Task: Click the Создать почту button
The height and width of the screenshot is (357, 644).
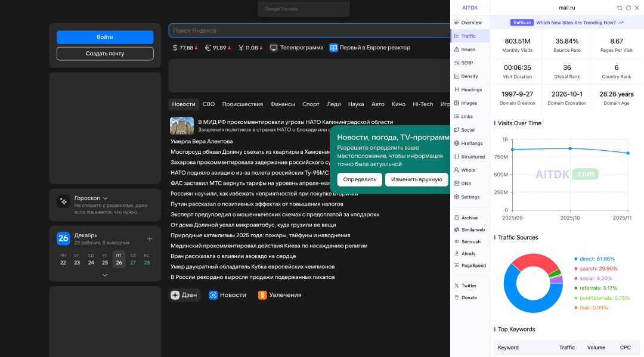Action: click(x=105, y=54)
